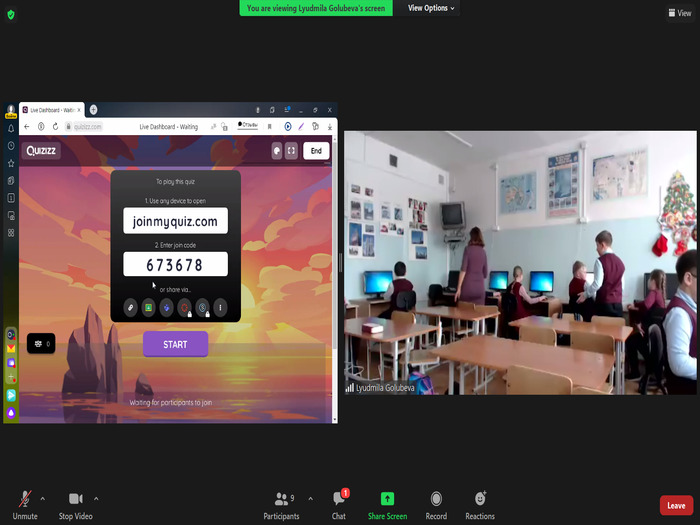Open the Reactions menu
The image size is (700, 525).
480,505
